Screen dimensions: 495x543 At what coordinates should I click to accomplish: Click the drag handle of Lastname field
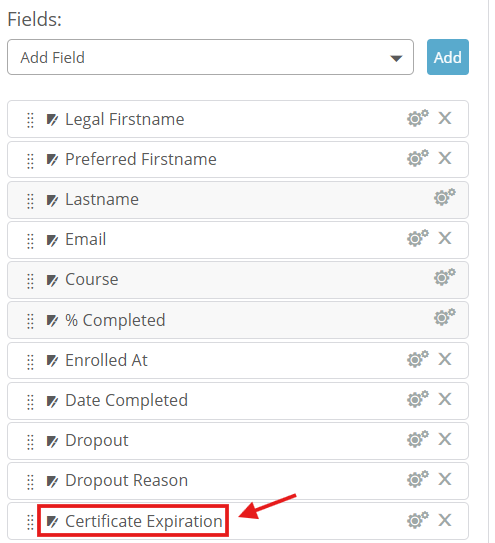(30, 201)
